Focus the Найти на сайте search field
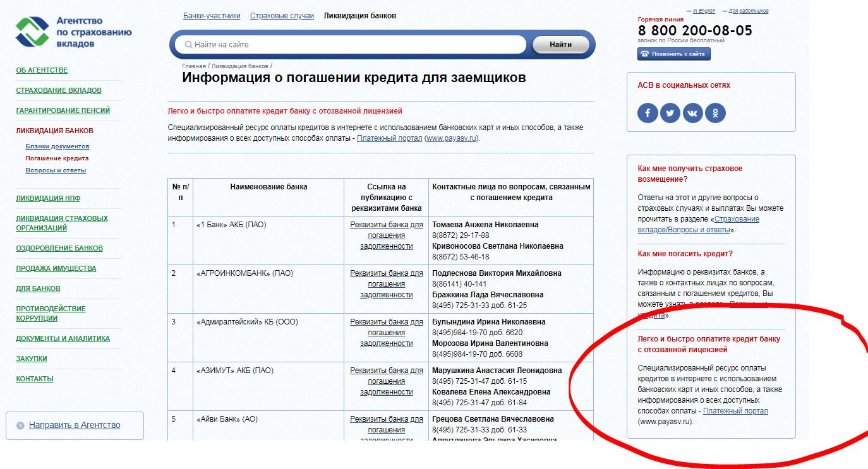Screen dimensions: 868x469 (354, 45)
